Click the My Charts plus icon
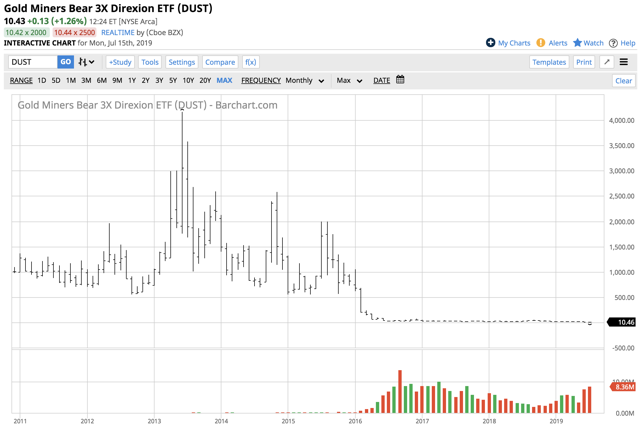Image resolution: width=640 pixels, height=425 pixels. [x=490, y=43]
